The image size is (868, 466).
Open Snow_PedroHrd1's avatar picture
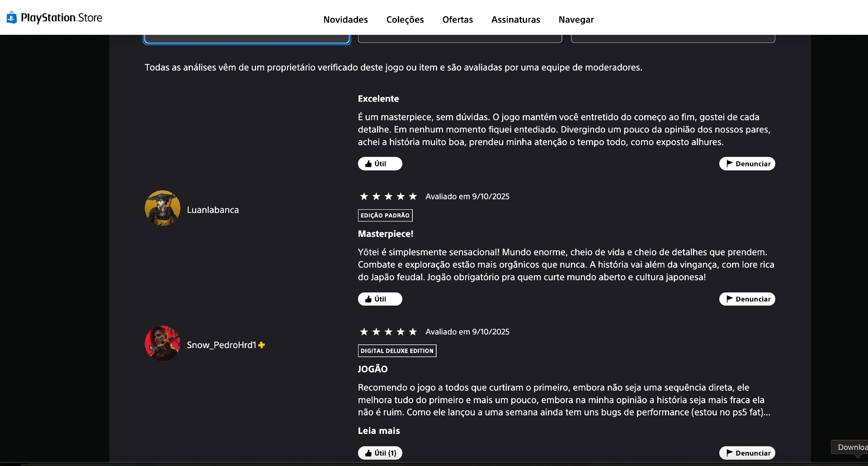point(162,343)
